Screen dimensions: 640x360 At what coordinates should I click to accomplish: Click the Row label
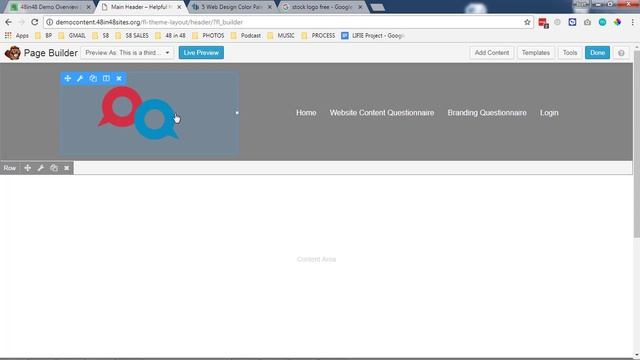(10, 168)
